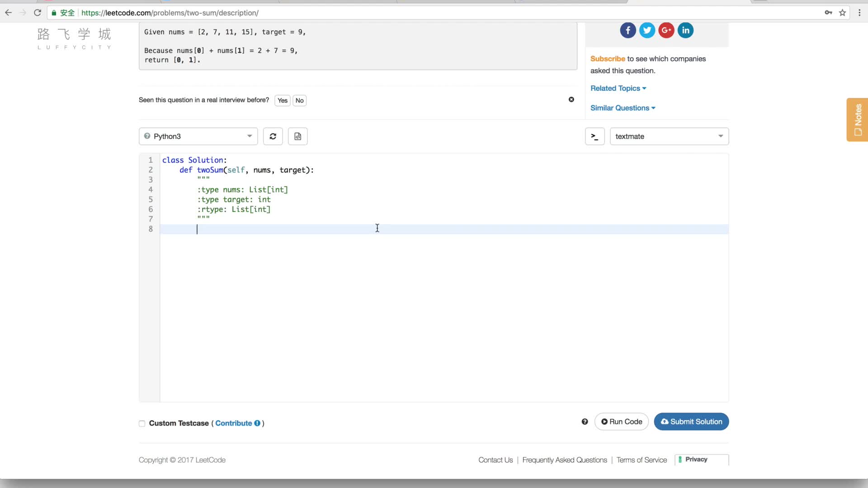Open the Subscribe link
The width and height of the screenshot is (868, 488).
pyautogui.click(x=608, y=59)
